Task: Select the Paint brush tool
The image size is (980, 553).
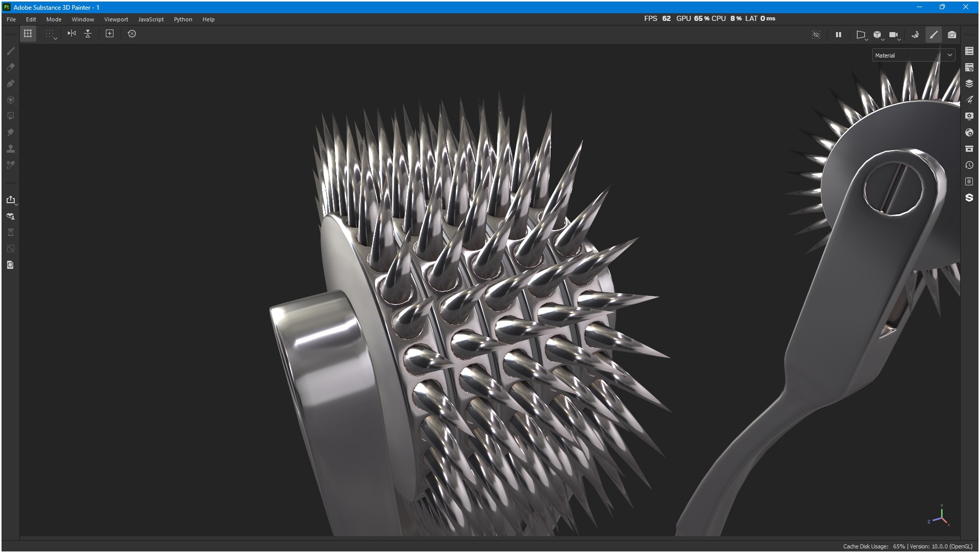Action: coord(11,51)
